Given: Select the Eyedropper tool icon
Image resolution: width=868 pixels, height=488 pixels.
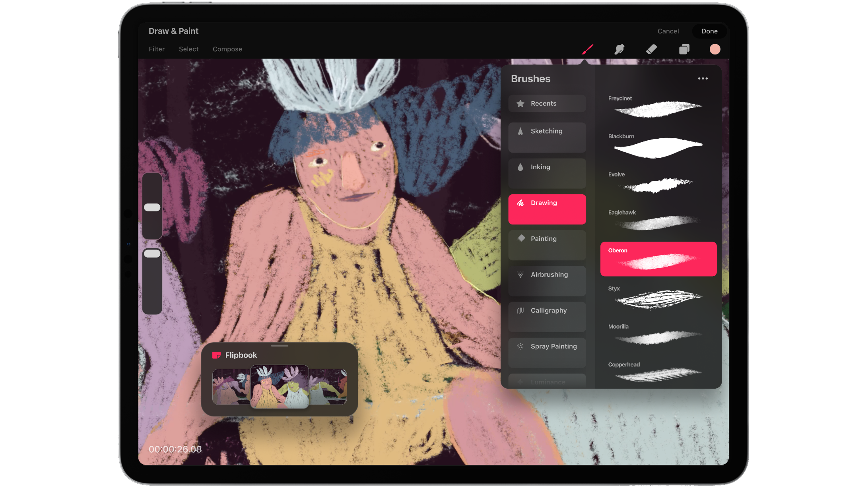Looking at the screenshot, I should pyautogui.click(x=620, y=49).
